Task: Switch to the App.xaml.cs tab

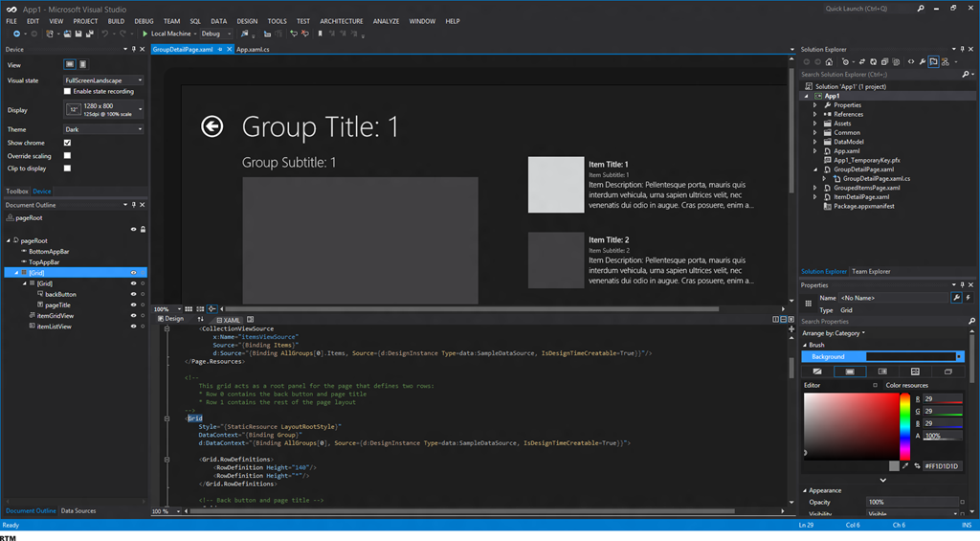Action: pyautogui.click(x=253, y=49)
